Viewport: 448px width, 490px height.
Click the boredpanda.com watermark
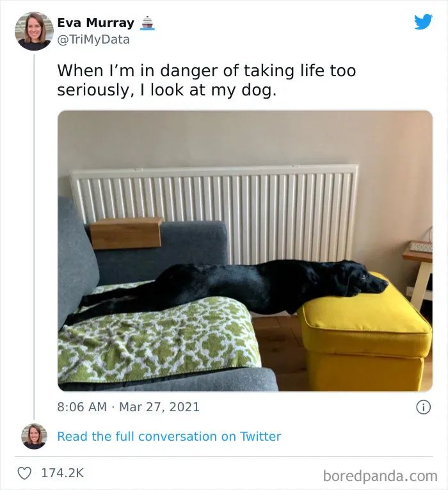click(380, 477)
